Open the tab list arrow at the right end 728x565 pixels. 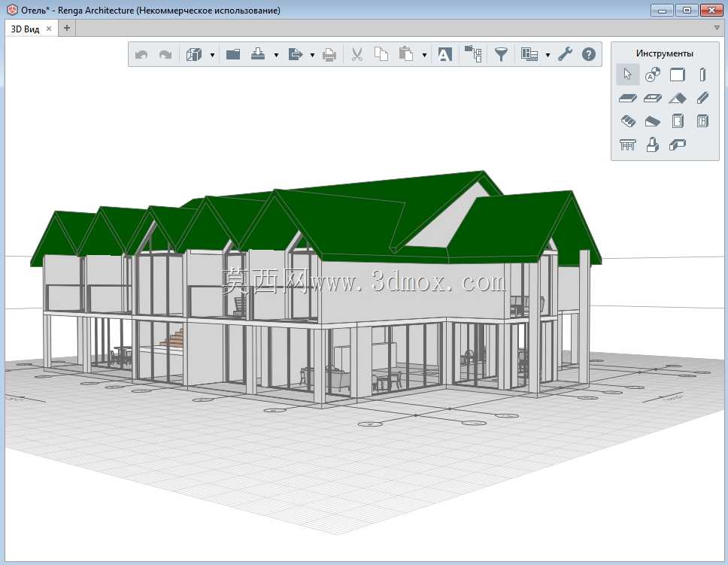tap(717, 28)
